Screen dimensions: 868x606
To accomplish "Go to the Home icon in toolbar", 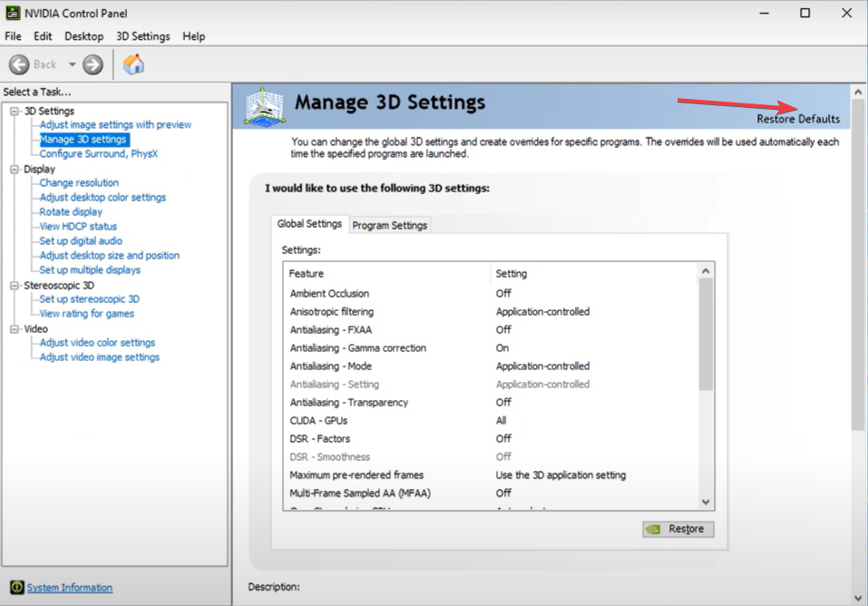I will [x=133, y=64].
